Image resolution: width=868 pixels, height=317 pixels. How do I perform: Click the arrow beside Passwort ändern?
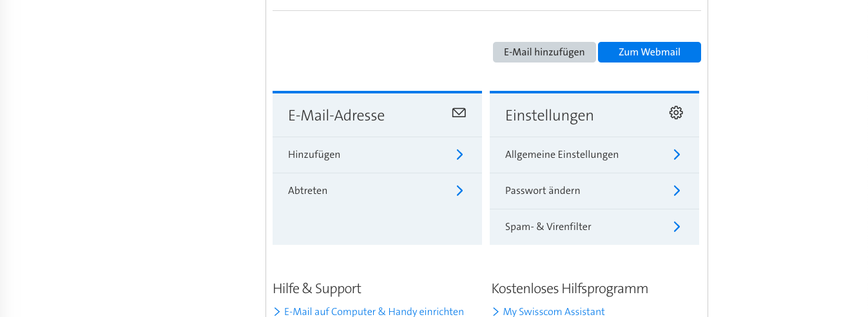(x=677, y=191)
